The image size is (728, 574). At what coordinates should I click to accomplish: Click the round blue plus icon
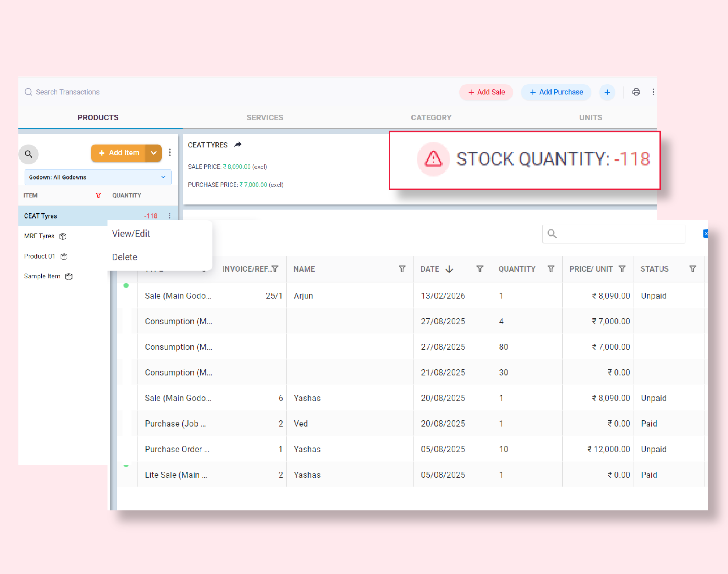point(607,92)
